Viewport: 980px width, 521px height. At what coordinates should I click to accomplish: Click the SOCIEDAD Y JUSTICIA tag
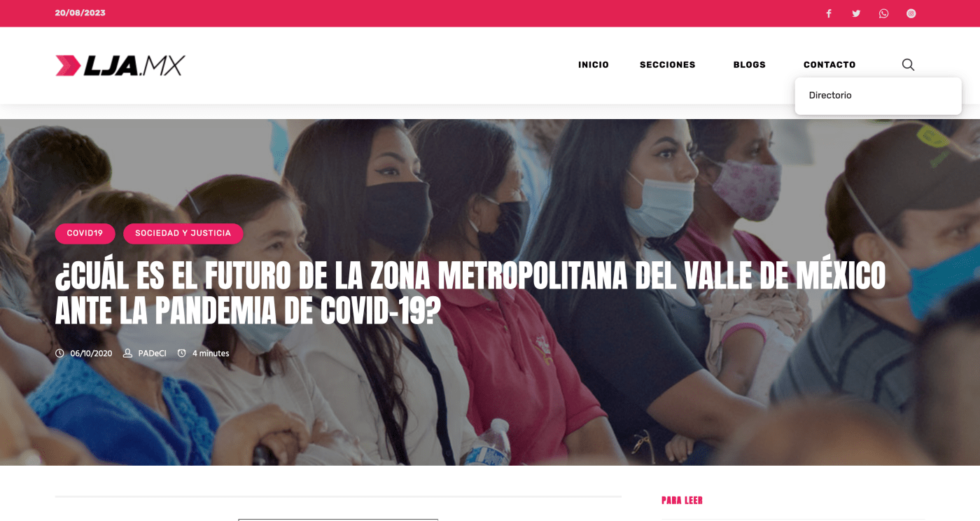click(x=183, y=233)
